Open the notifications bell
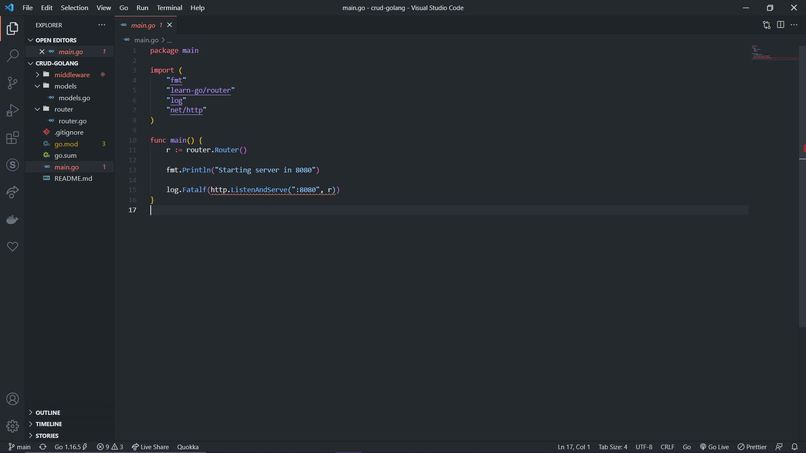This screenshot has width=806, height=453. (x=795, y=447)
